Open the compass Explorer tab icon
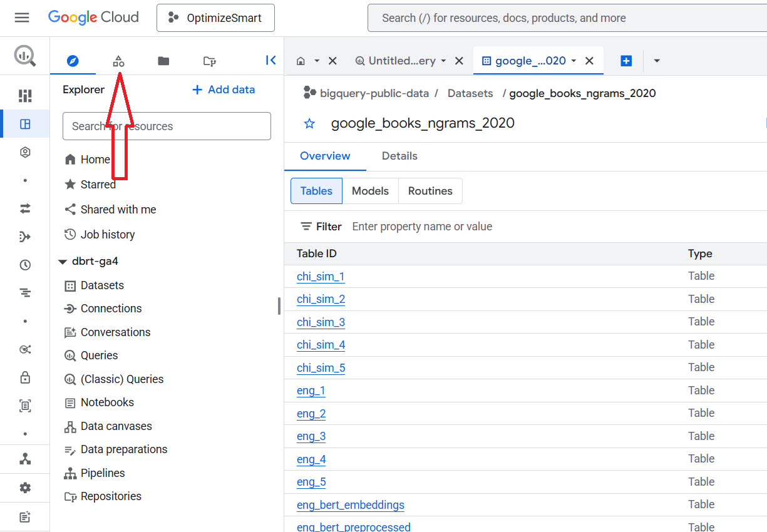Image resolution: width=767 pixels, height=532 pixels. pyautogui.click(x=73, y=61)
